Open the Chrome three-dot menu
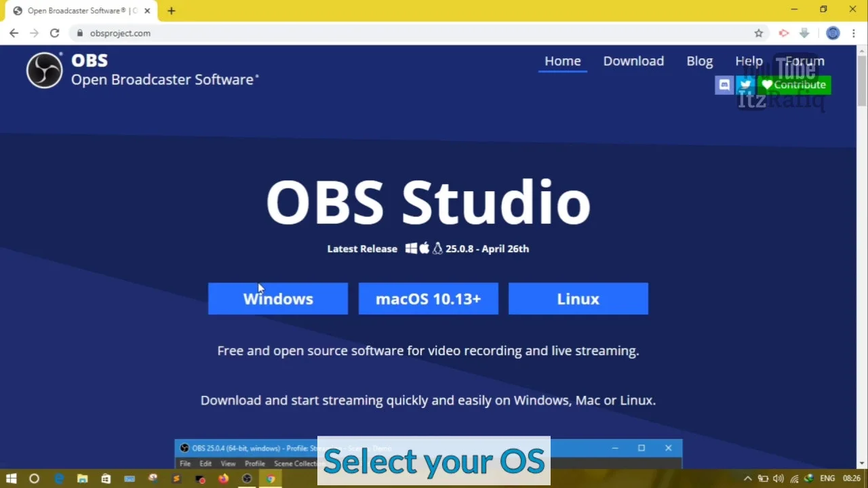This screenshot has height=488, width=868. (853, 33)
